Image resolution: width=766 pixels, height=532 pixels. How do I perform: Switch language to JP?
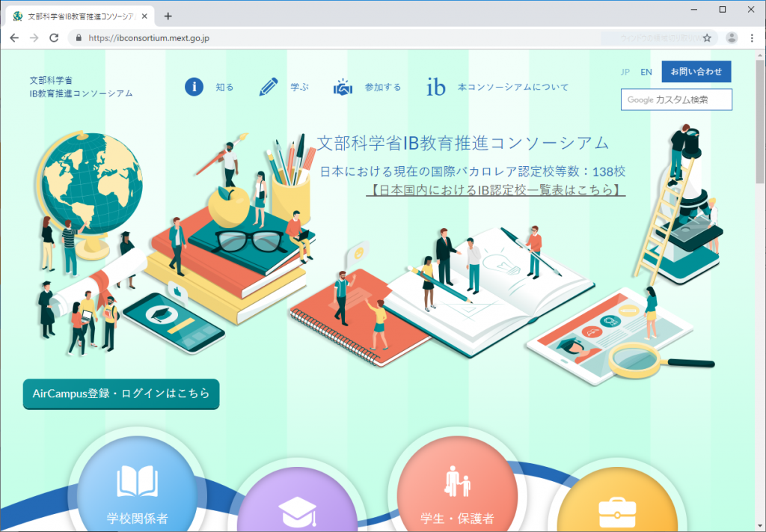point(625,72)
